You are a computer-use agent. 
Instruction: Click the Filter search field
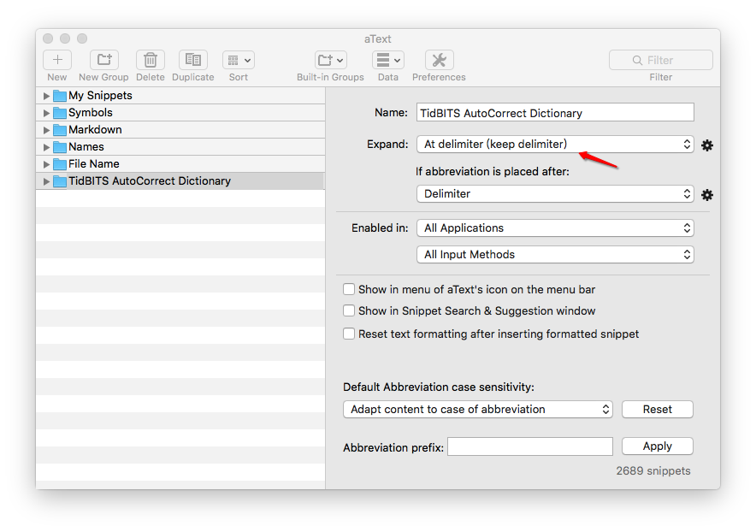[660, 60]
